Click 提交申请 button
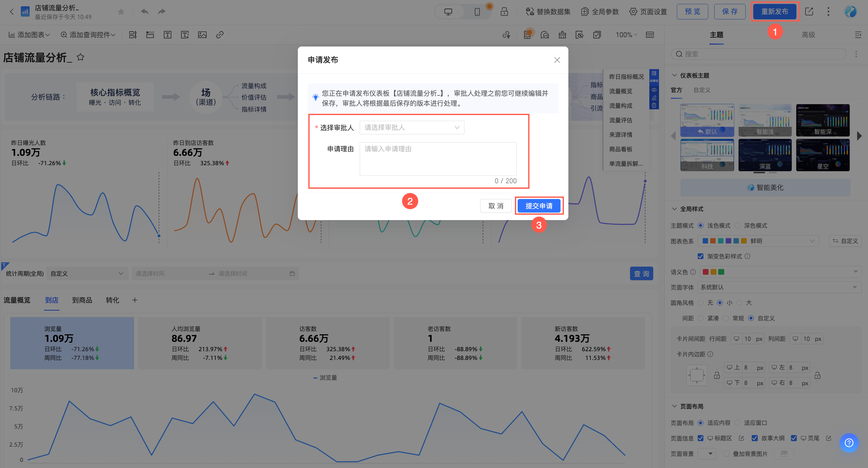868x468 pixels. coord(538,206)
